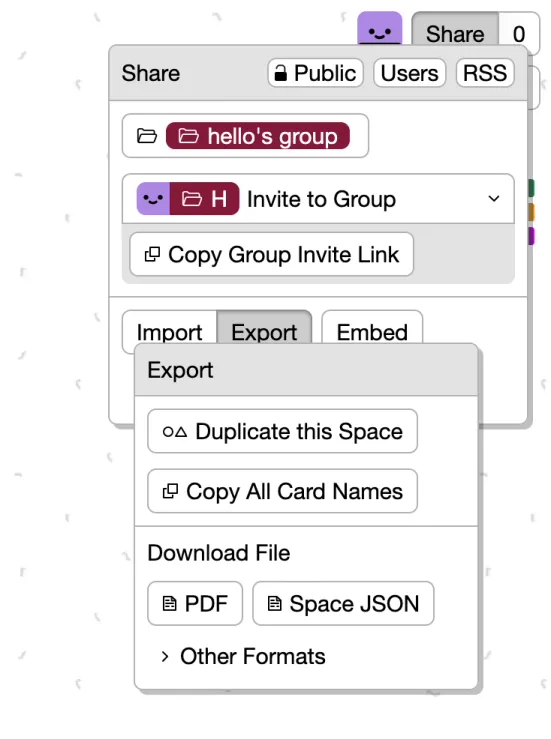The image size is (551, 739).
Task: Click the purple smiley avatar in Invite row
Action: click(153, 199)
